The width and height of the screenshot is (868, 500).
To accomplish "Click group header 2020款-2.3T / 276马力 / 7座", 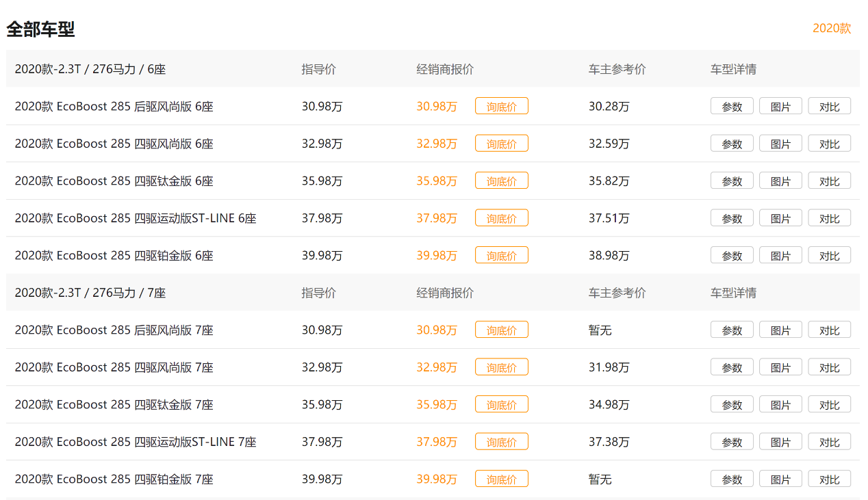I will pos(90,293).
